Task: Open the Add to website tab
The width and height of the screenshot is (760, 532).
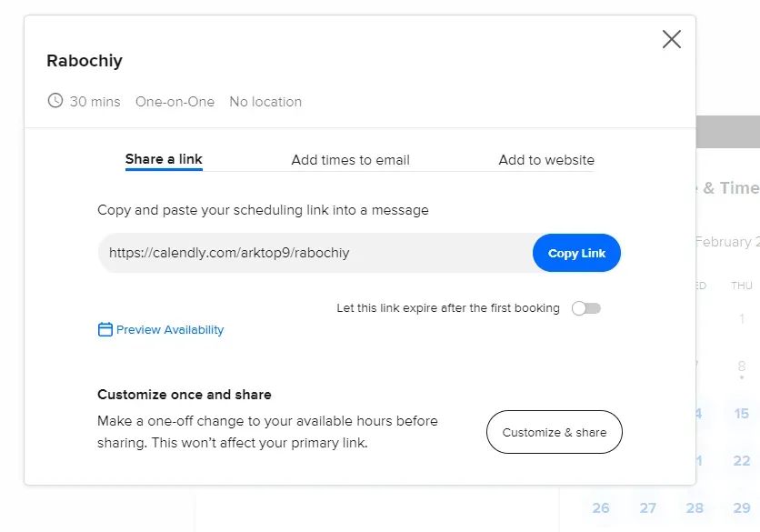Action: [x=545, y=160]
